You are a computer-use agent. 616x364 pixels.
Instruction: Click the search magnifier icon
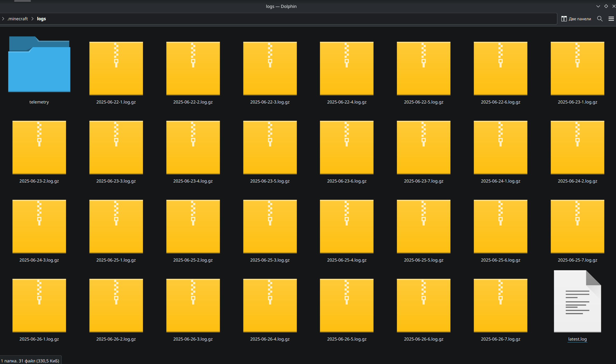[600, 19]
